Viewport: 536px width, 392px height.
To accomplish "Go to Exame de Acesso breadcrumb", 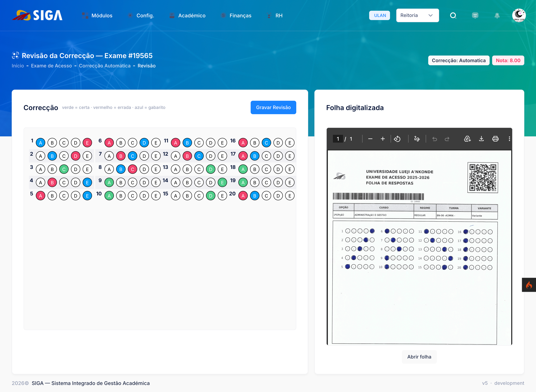I will click(x=51, y=66).
